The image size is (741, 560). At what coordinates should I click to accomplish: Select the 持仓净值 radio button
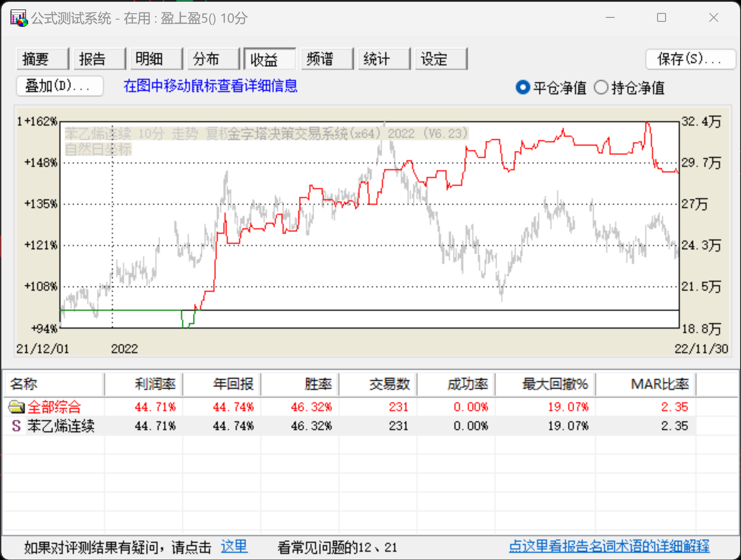[x=601, y=87]
